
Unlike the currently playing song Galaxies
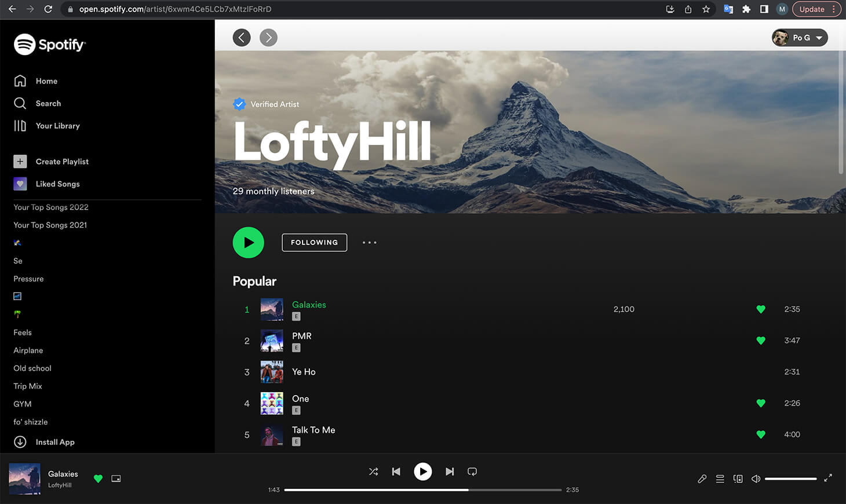point(98,479)
